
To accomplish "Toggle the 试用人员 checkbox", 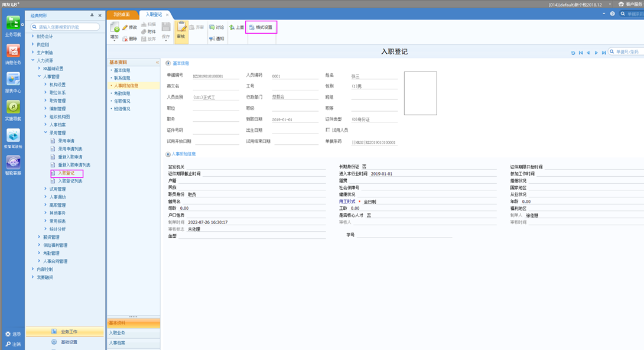I will (x=328, y=130).
